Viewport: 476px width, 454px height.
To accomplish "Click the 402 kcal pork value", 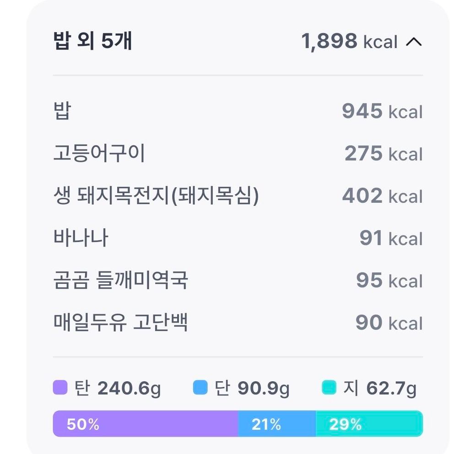I will click(382, 196).
